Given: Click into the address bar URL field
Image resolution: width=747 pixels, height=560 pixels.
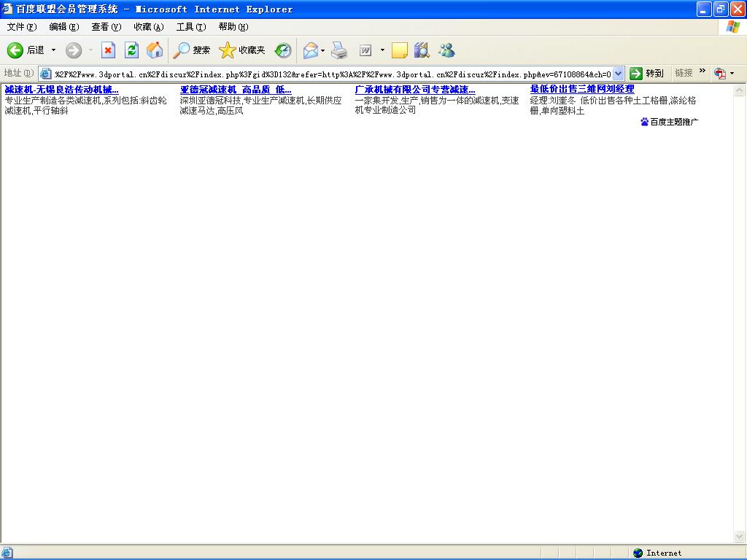Looking at the screenshot, I should tap(333, 74).
